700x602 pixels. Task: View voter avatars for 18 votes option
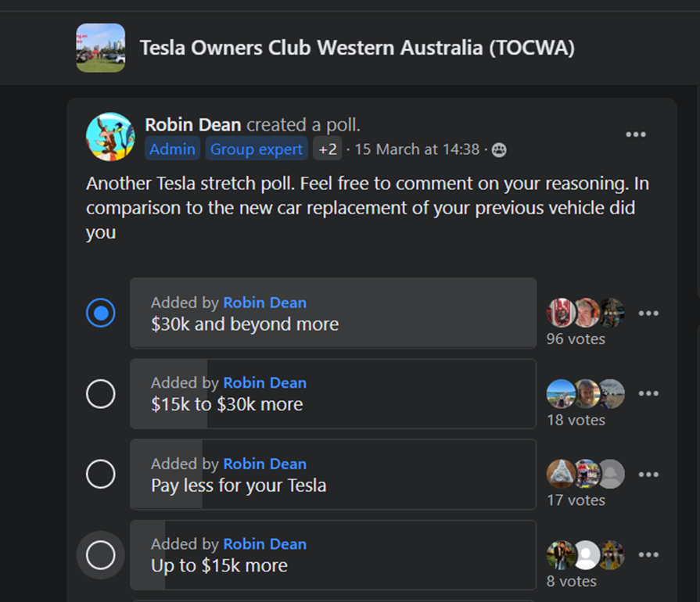585,393
